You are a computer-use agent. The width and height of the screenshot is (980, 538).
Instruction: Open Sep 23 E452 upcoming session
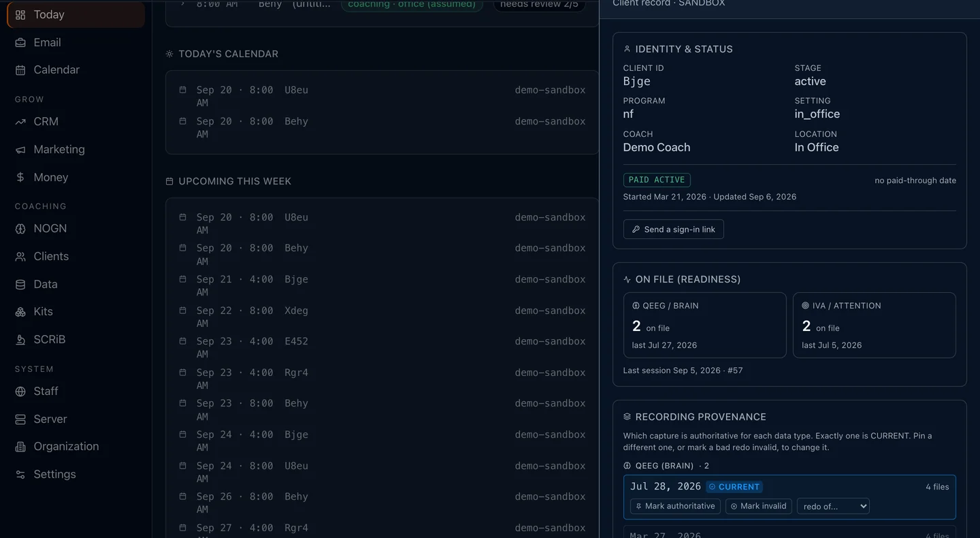[x=382, y=347]
